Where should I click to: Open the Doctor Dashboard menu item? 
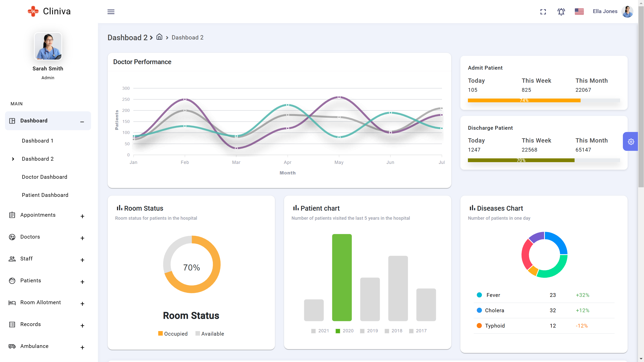point(44,177)
